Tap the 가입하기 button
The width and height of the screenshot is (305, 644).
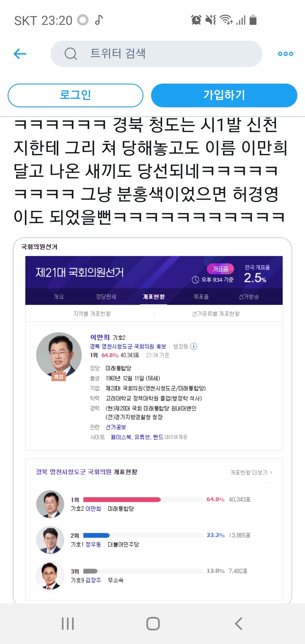[224, 95]
